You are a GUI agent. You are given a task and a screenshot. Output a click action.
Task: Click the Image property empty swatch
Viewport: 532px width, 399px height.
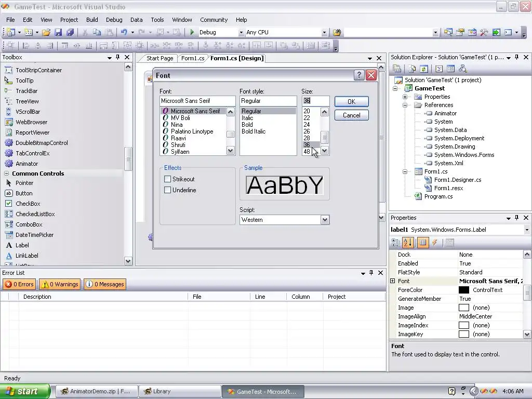click(x=463, y=308)
